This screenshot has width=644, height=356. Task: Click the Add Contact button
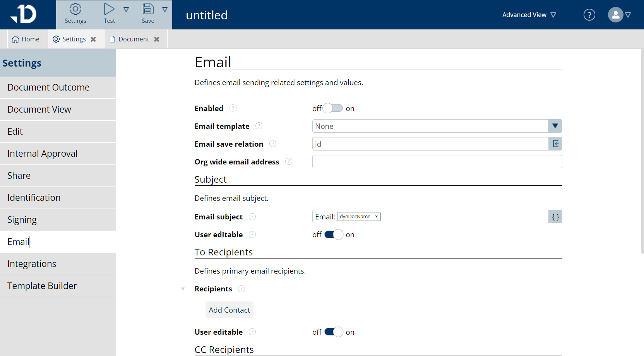point(229,310)
